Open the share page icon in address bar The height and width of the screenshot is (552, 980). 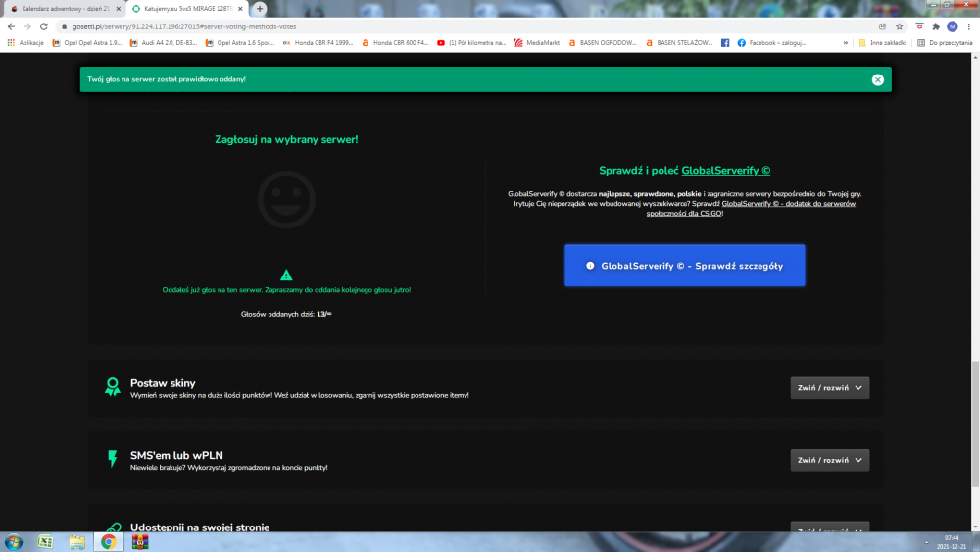tap(883, 26)
